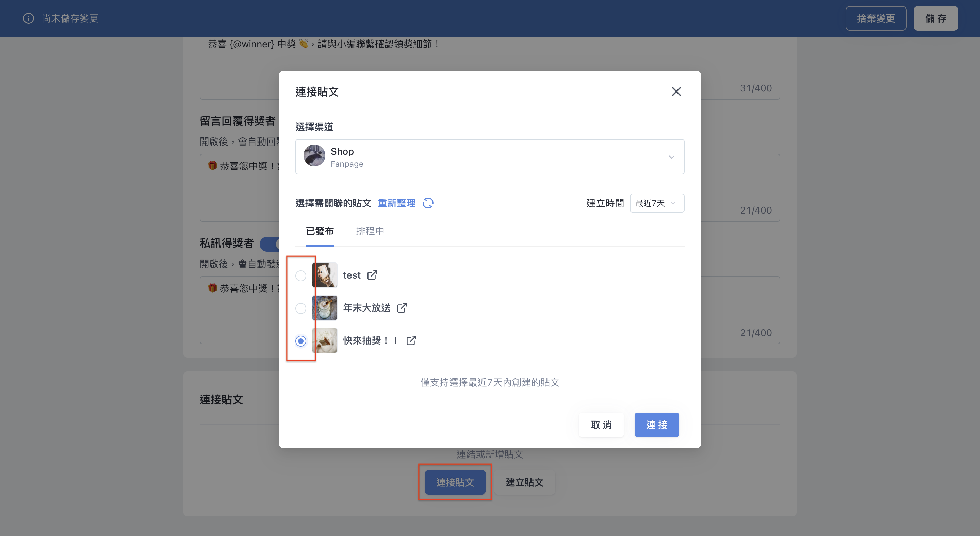Select the 年末大放送 radio button
980x536 pixels.
(x=300, y=308)
